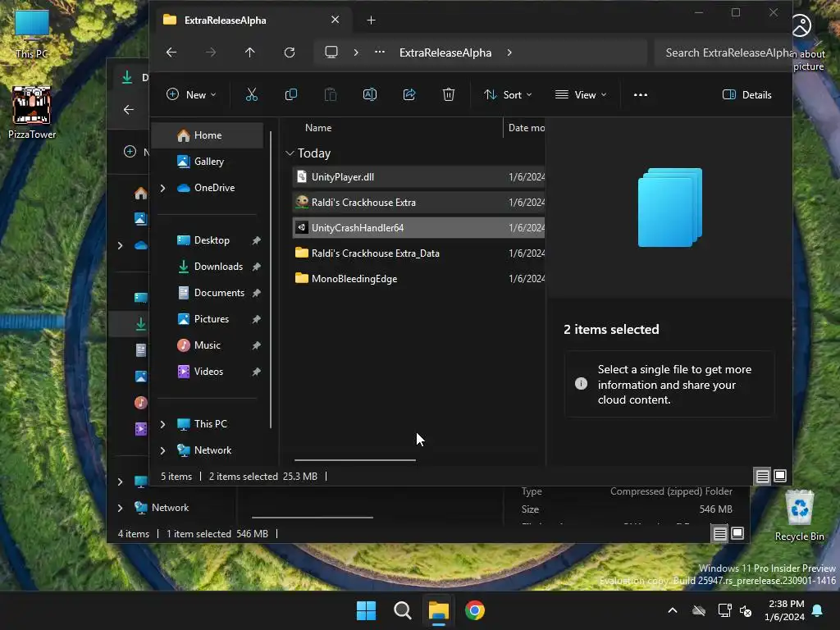Go to Desktop quick access folder
The width and height of the screenshot is (840, 630).
point(208,240)
